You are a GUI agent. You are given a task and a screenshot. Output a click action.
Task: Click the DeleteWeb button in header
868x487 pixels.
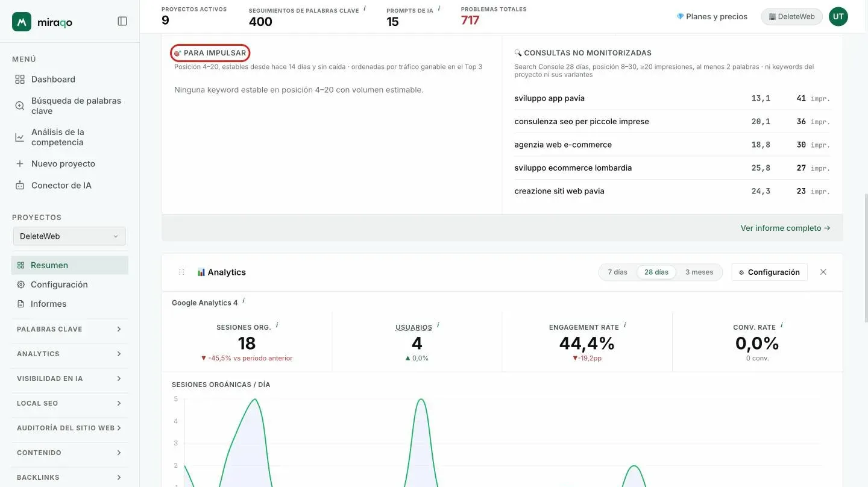[791, 16]
